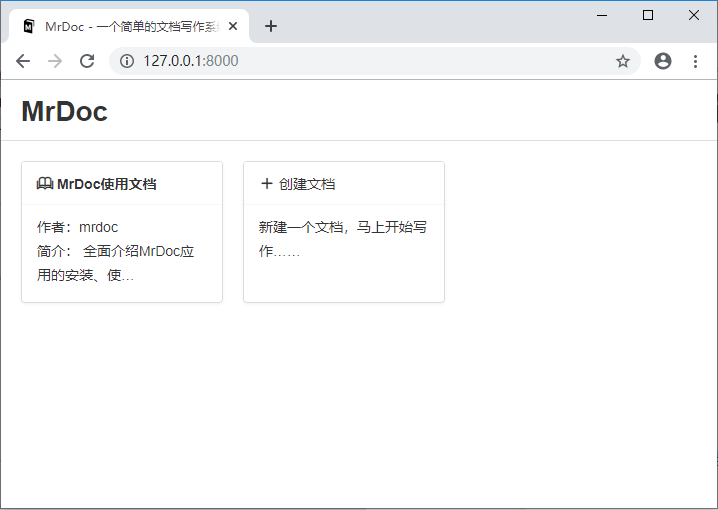The height and width of the screenshot is (510, 718).
Task: Bookmark this page with the star icon
Action: tap(623, 61)
